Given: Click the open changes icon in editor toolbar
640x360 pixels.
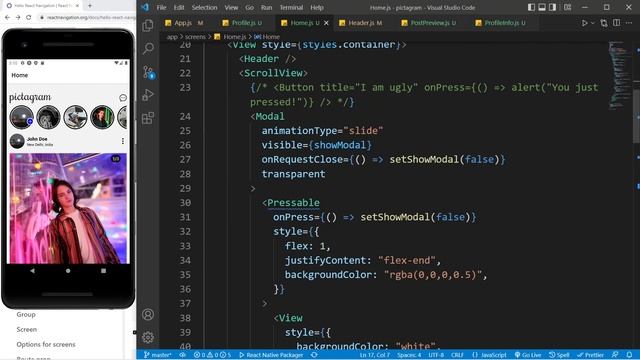Looking at the screenshot, I should point(604,23).
